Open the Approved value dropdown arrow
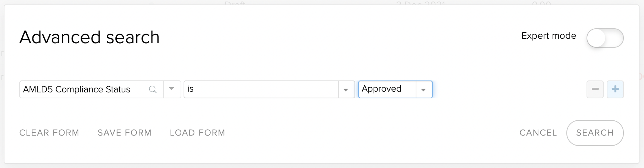The width and height of the screenshot is (644, 168). point(423,90)
